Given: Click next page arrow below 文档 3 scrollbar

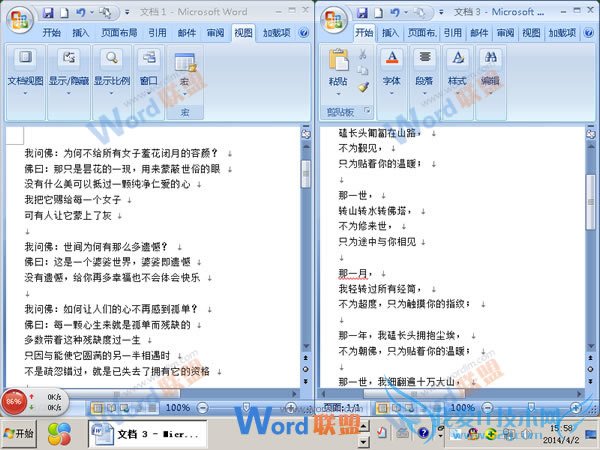Looking at the screenshot, I should tap(590, 382).
